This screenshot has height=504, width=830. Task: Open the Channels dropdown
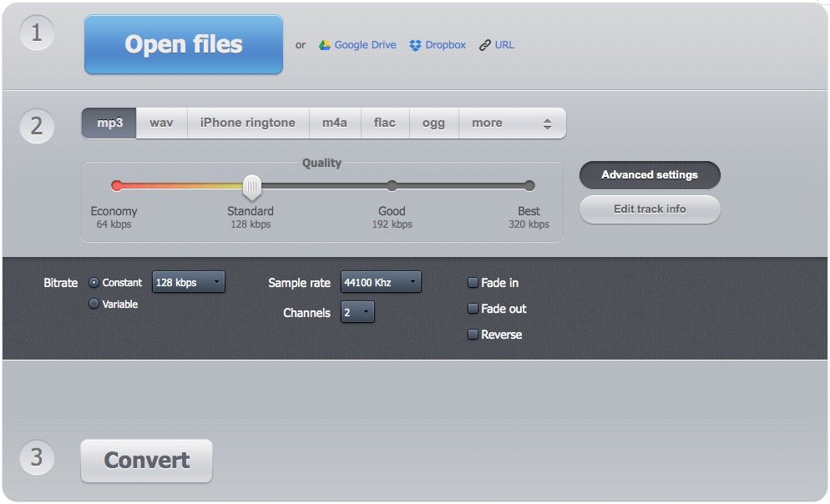(357, 312)
